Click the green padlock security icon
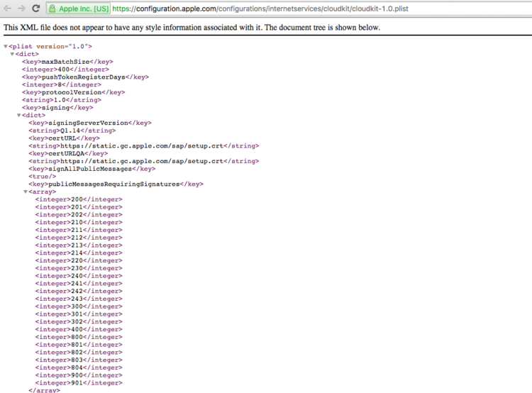532x393 pixels. pos(52,9)
